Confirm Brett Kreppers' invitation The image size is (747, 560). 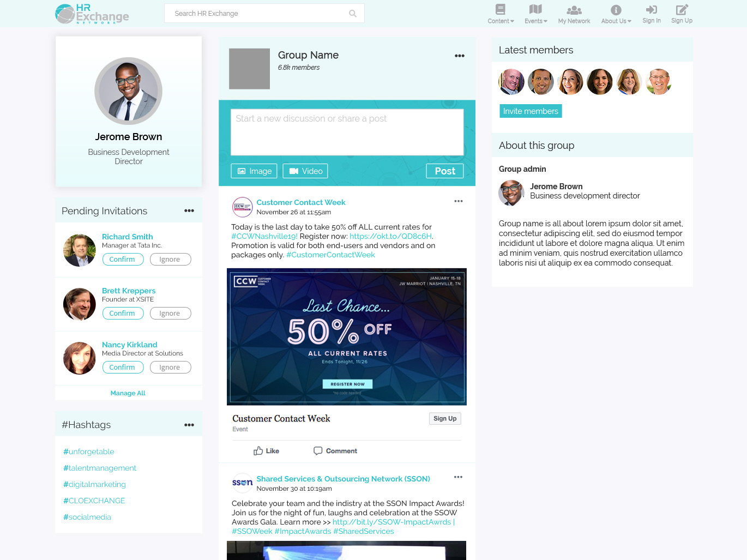[123, 314]
